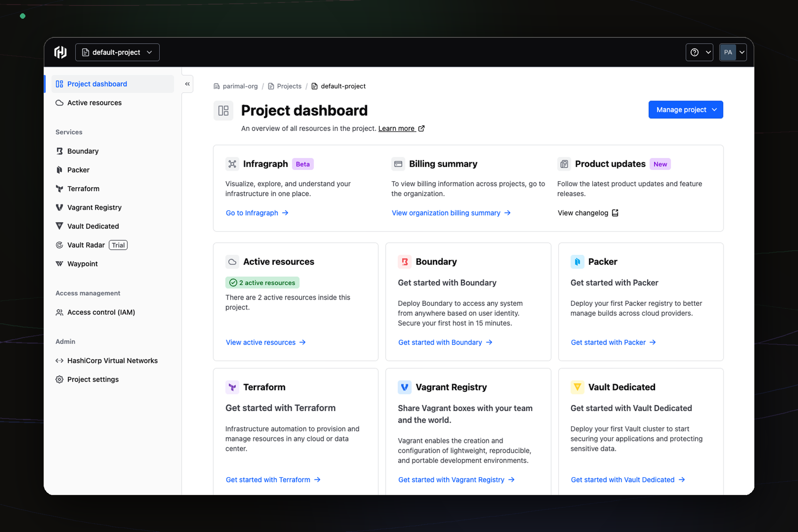Click the Project settings gear icon

click(x=59, y=379)
